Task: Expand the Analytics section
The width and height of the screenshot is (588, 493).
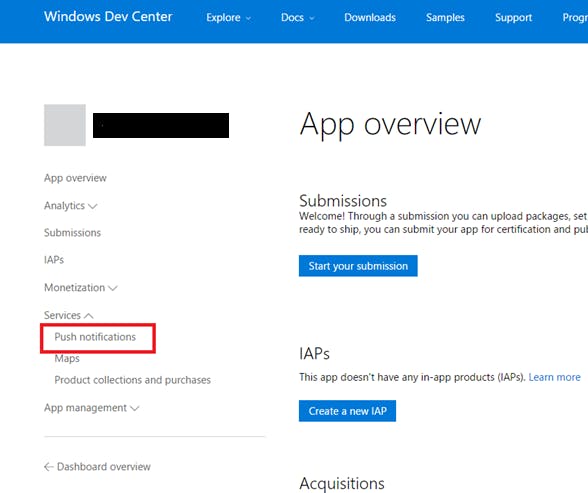Action: click(x=70, y=205)
